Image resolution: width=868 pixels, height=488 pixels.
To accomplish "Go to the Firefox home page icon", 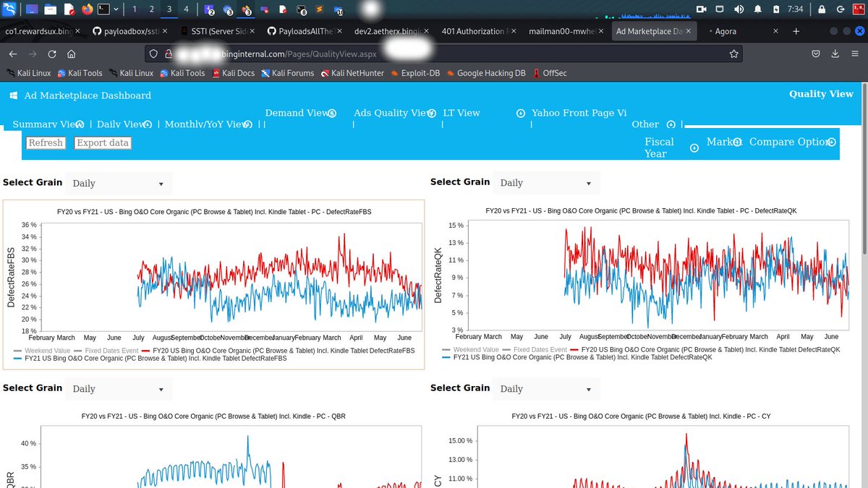I will [x=71, y=54].
